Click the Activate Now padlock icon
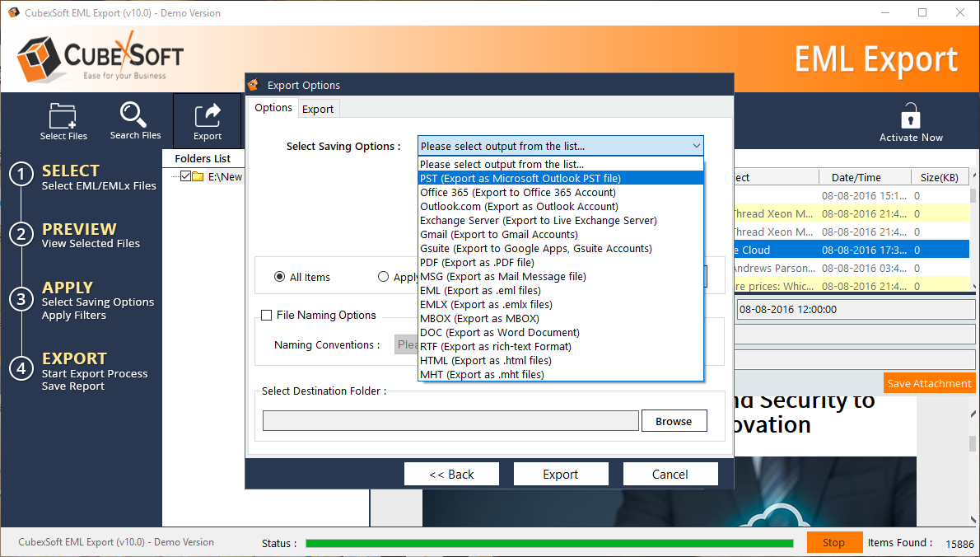 [910, 115]
